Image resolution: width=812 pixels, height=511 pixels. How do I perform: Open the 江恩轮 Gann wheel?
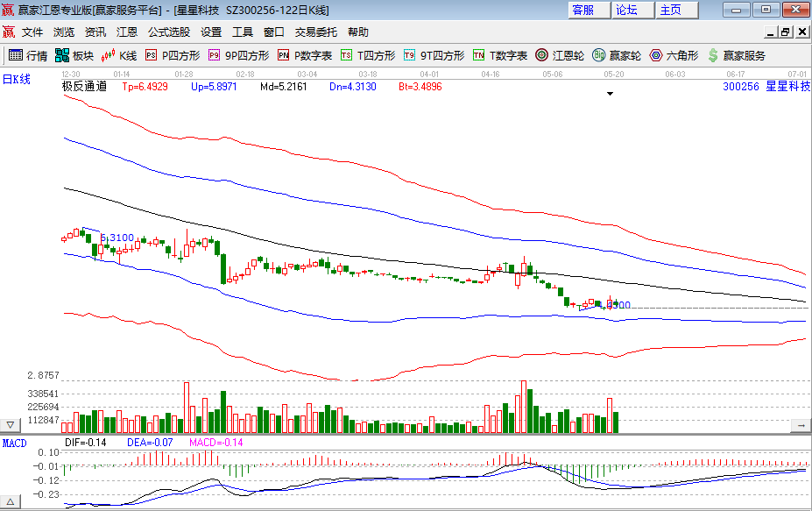click(x=560, y=55)
